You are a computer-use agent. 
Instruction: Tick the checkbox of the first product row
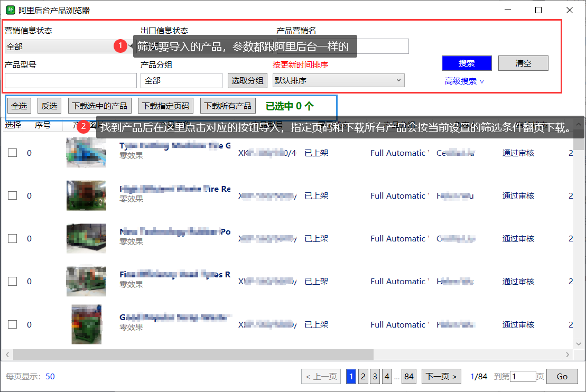click(x=12, y=153)
